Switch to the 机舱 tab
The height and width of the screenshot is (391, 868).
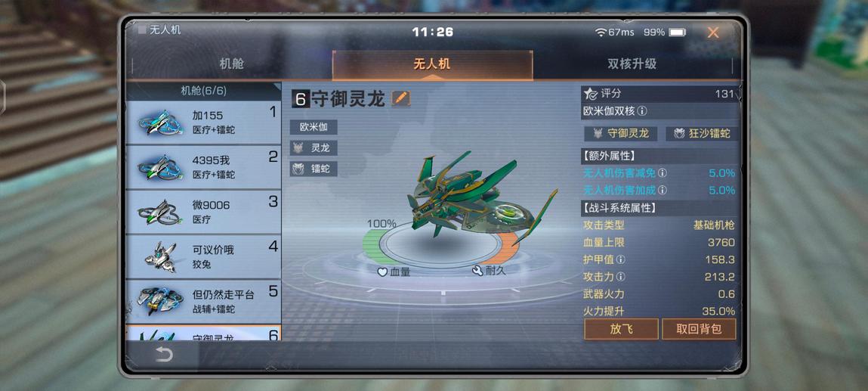[232, 64]
